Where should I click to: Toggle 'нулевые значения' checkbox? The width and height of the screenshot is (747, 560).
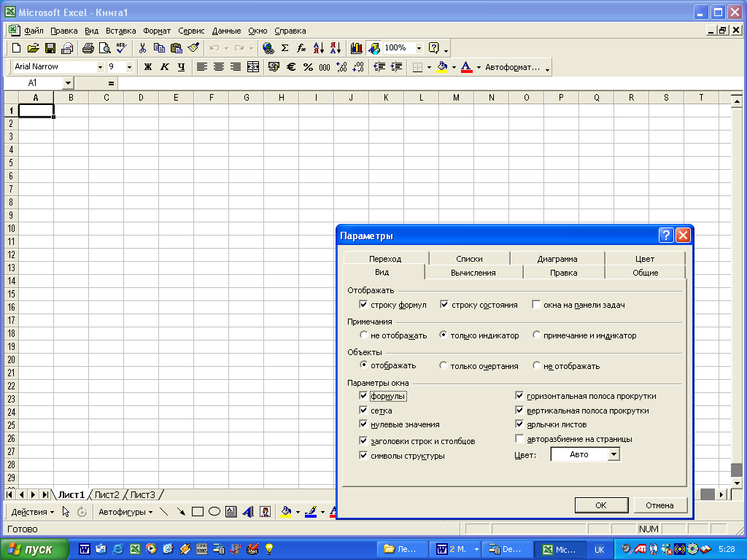tap(363, 424)
